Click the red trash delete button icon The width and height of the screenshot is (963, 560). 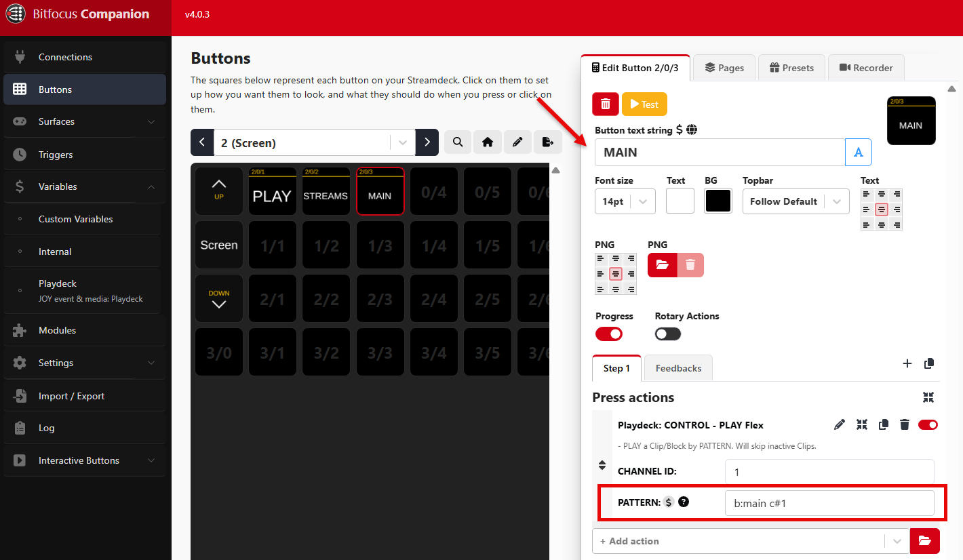(x=605, y=104)
